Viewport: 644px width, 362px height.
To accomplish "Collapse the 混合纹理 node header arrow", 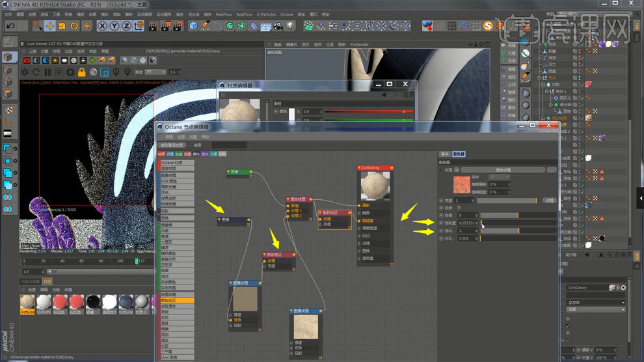I will pos(289,199).
